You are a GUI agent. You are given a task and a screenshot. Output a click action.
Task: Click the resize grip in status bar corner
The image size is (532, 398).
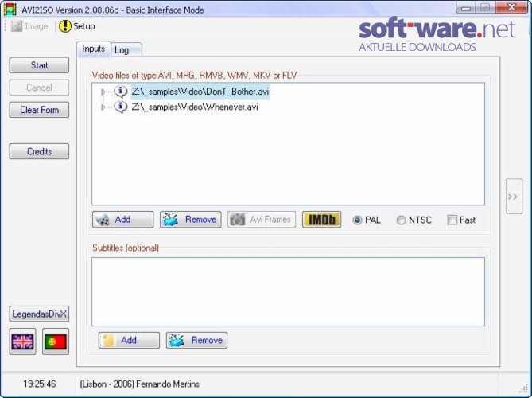click(522, 388)
